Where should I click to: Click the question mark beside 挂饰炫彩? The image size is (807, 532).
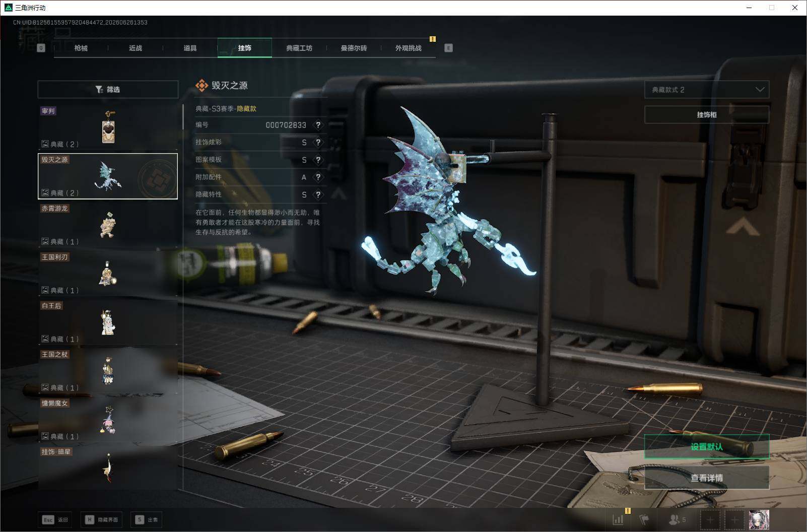(x=318, y=143)
